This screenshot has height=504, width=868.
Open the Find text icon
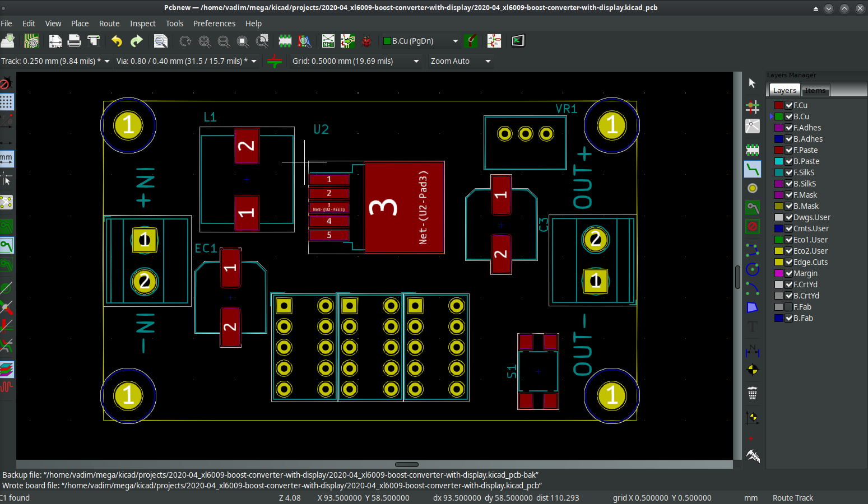coord(161,41)
